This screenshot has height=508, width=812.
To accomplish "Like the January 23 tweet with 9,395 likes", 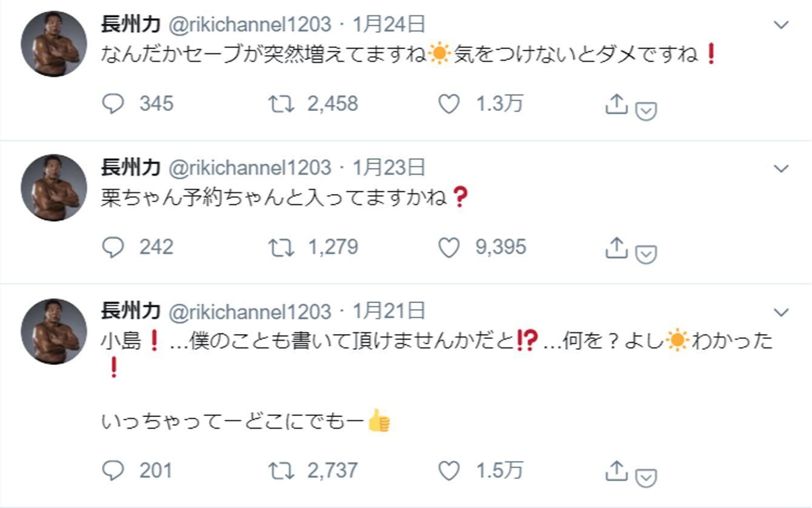I will [448, 247].
